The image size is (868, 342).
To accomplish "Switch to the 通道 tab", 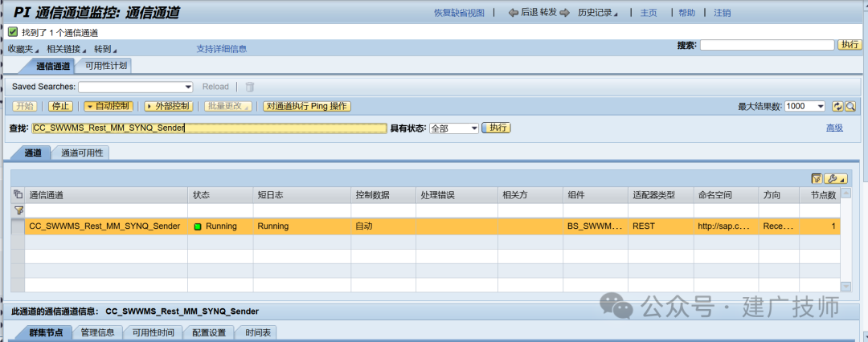I will 33,153.
